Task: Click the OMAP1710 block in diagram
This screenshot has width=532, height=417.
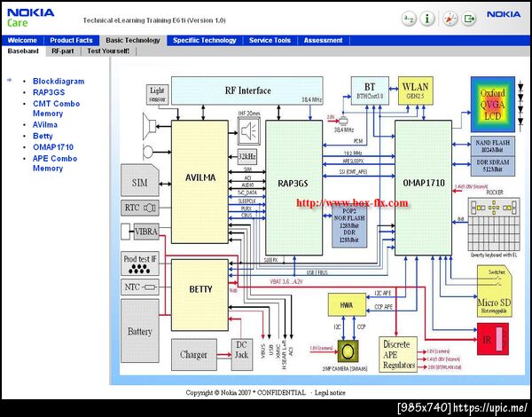Action: tap(424, 187)
